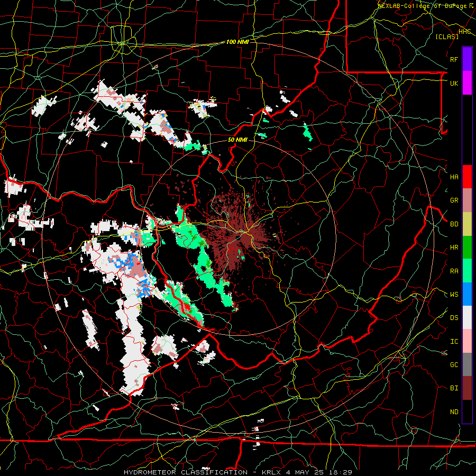Image resolution: width=476 pixels, height=476 pixels.
Task: Click the RA rain color swatch
Action: 467,271
